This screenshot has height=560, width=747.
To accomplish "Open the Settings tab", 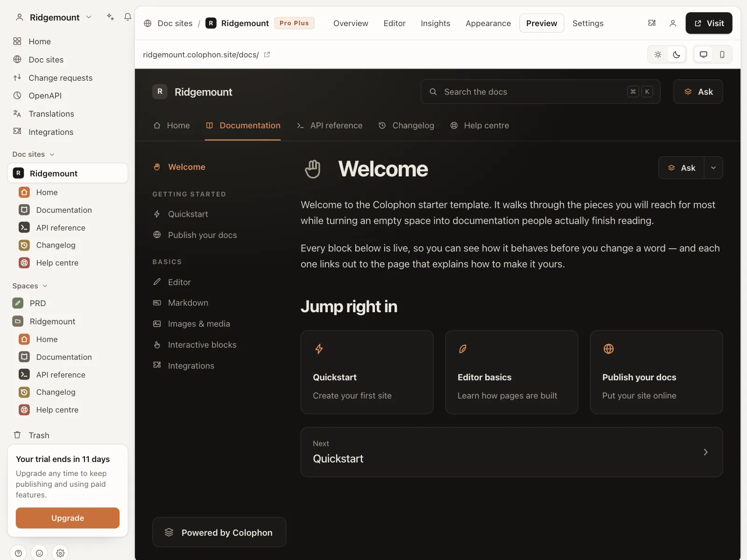I will pos(588,23).
